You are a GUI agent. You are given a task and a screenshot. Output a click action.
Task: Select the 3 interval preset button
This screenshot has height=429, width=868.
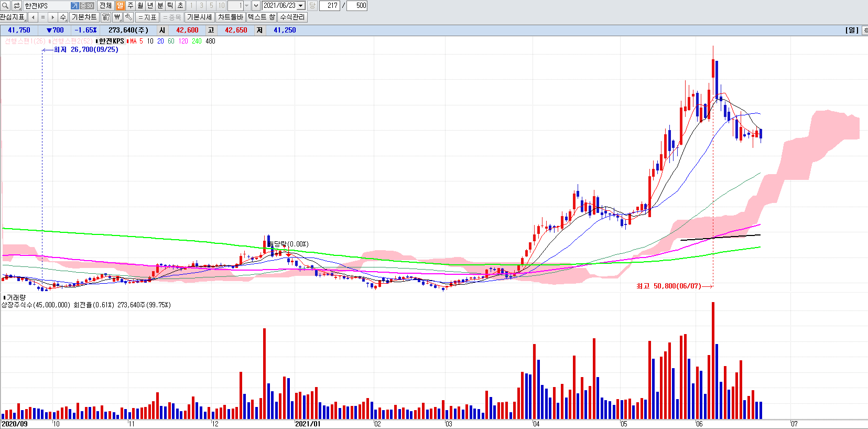click(x=201, y=6)
